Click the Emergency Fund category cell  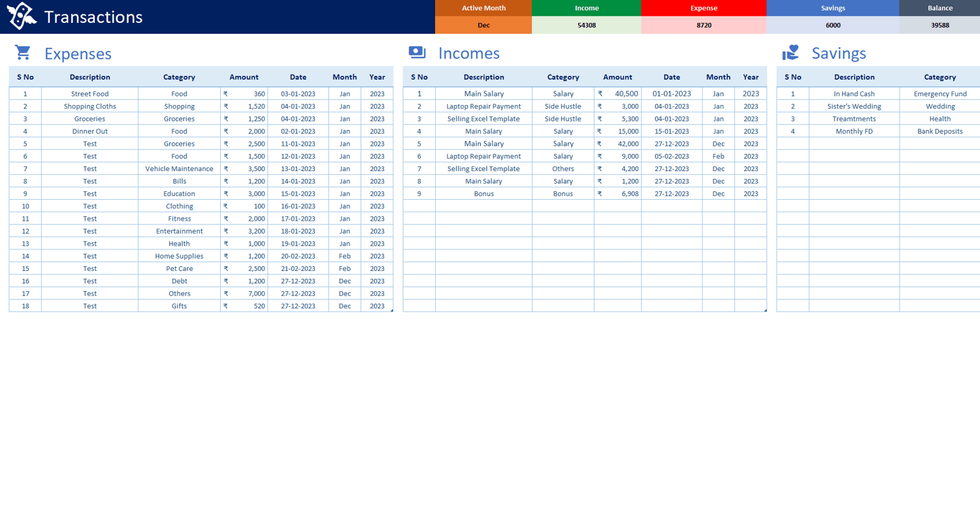[939, 94]
